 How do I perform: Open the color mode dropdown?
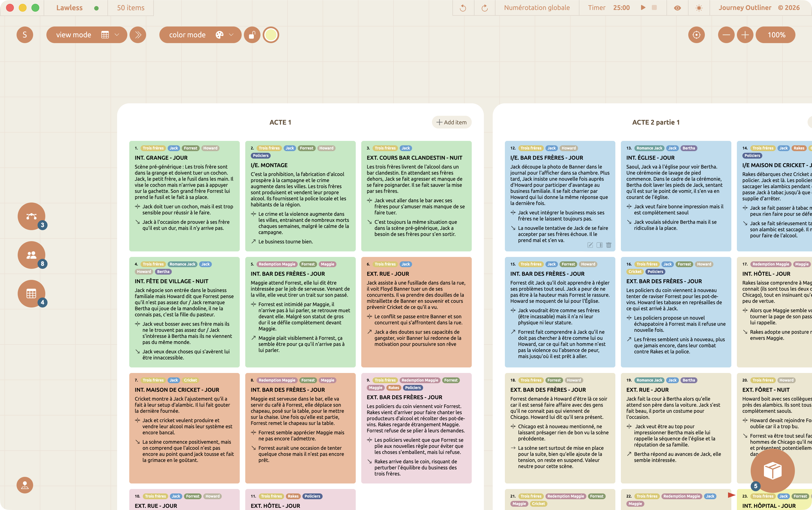(x=200, y=35)
